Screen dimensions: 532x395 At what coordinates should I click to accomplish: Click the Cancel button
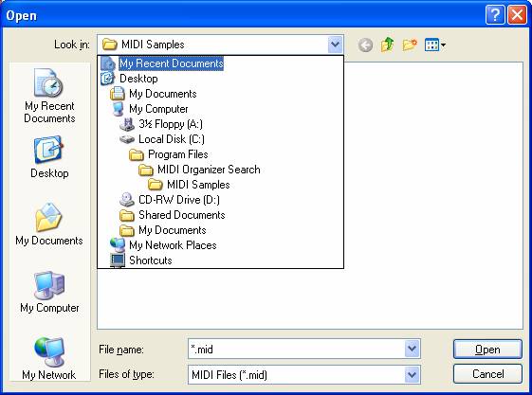click(x=487, y=373)
